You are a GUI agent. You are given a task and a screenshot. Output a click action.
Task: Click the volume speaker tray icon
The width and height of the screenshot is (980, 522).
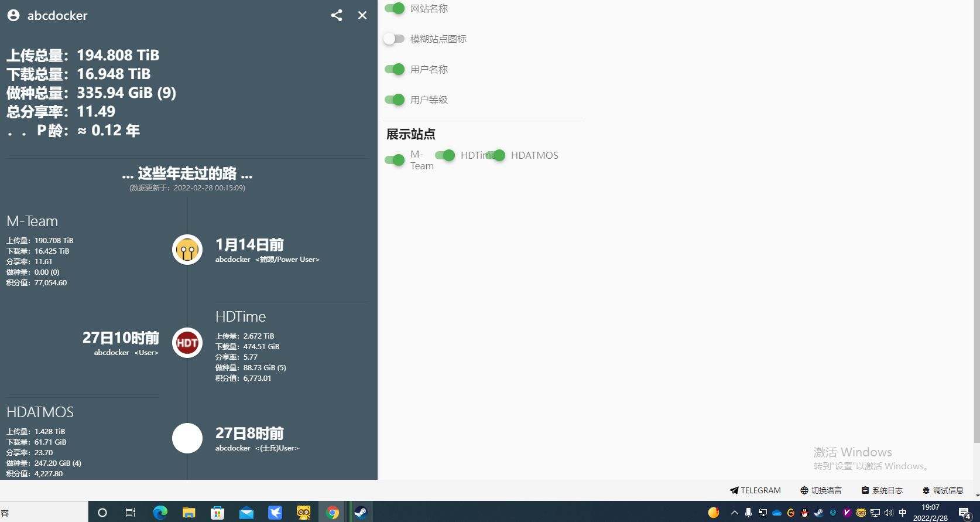point(889,513)
